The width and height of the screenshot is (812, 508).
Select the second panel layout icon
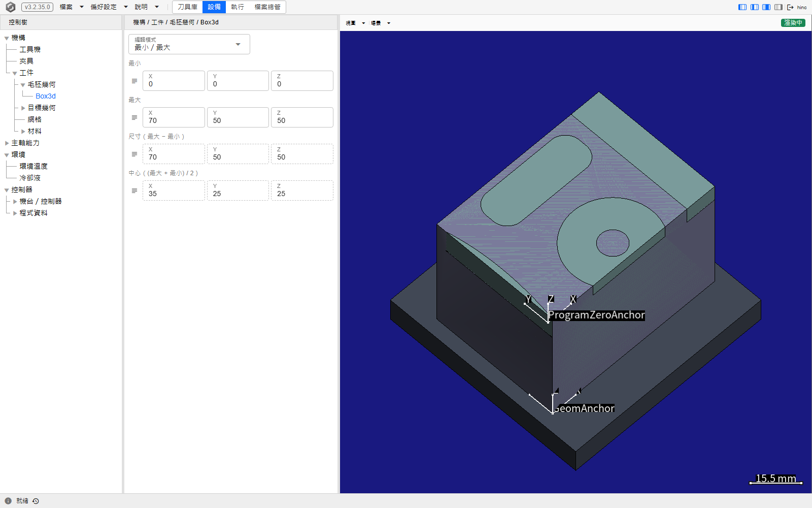[x=755, y=7]
